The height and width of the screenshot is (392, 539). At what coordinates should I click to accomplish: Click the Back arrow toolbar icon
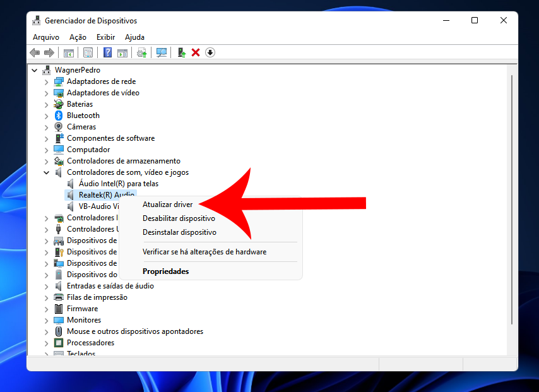(35, 52)
